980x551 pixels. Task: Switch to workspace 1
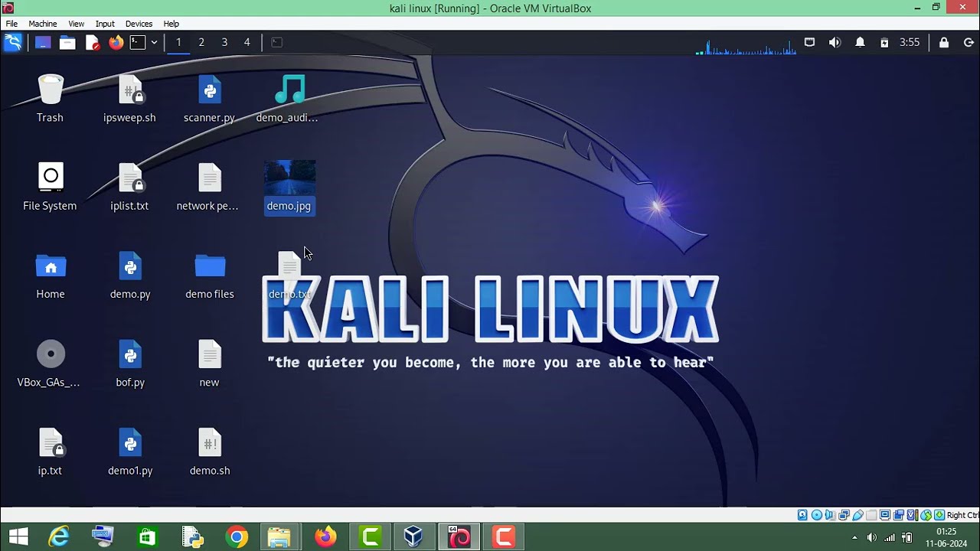(178, 42)
